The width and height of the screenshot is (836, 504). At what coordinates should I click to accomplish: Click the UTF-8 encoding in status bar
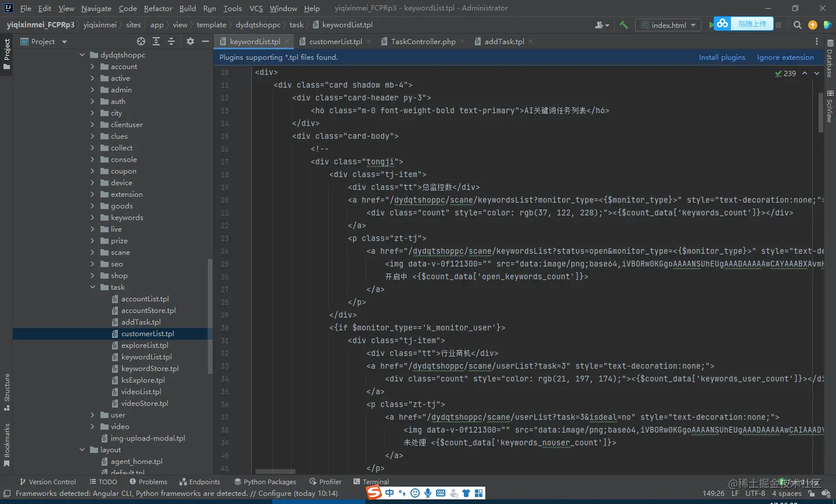(755, 494)
